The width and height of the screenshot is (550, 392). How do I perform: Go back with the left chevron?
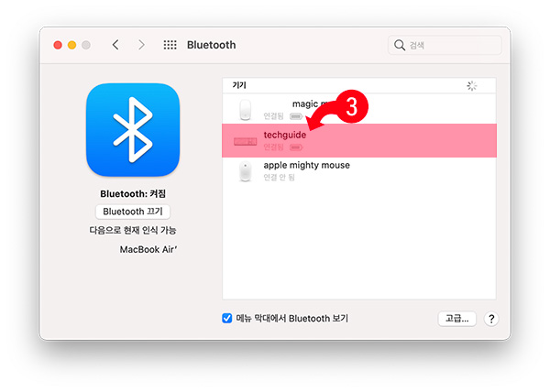point(115,45)
